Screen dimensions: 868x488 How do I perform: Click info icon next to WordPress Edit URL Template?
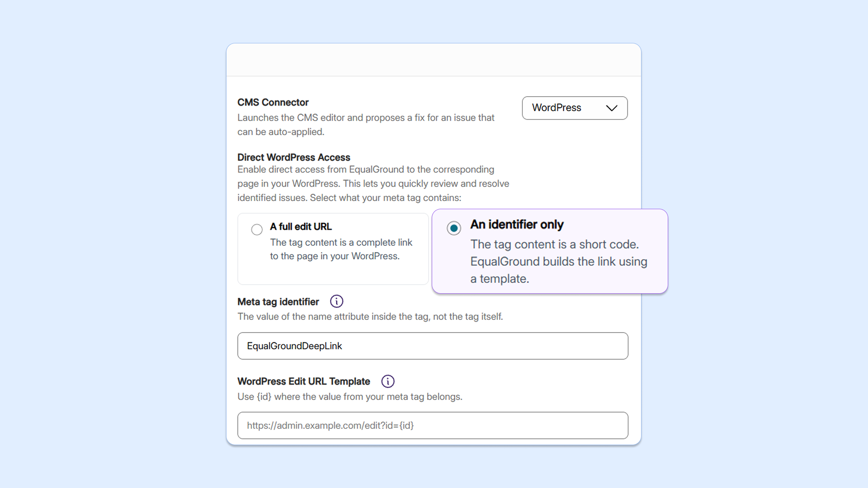[x=387, y=381]
